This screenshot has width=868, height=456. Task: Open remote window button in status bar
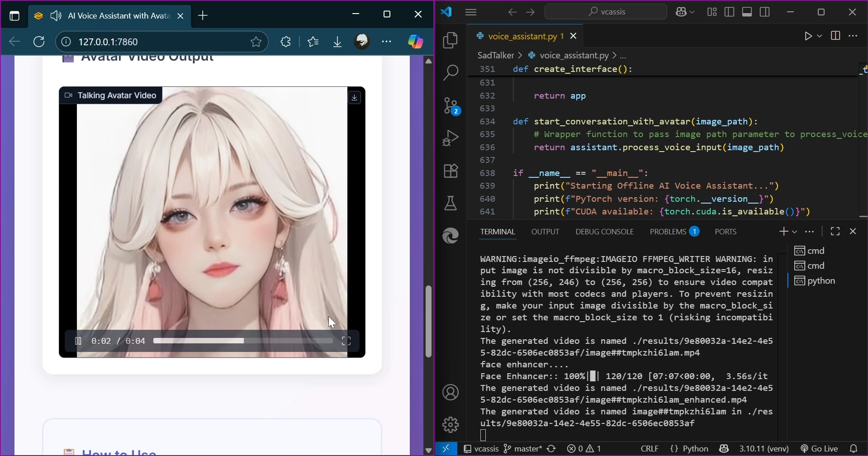pos(446,449)
